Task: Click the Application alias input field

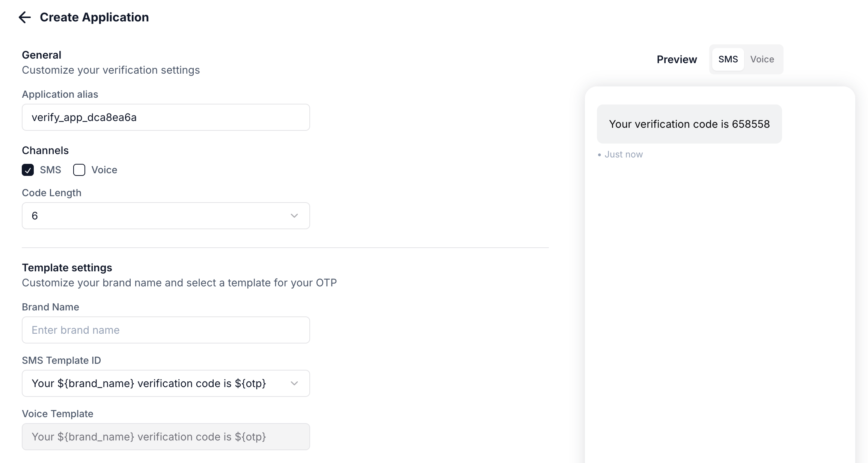Action: (165, 117)
